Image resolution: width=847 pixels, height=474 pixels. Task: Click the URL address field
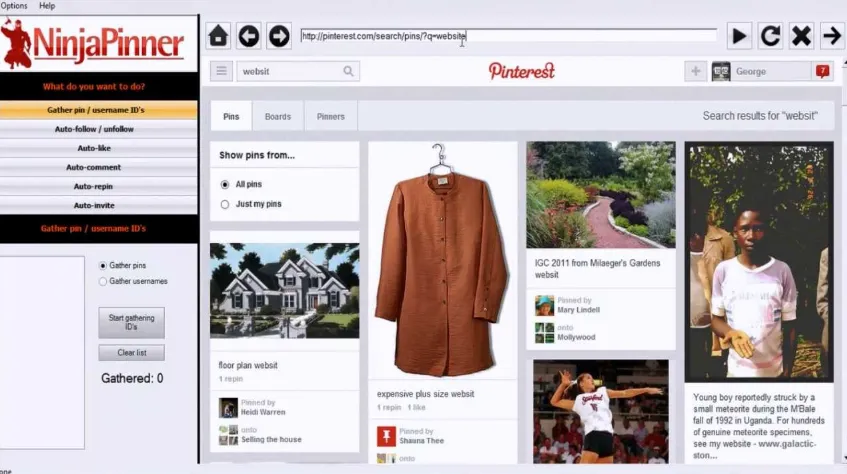point(508,36)
